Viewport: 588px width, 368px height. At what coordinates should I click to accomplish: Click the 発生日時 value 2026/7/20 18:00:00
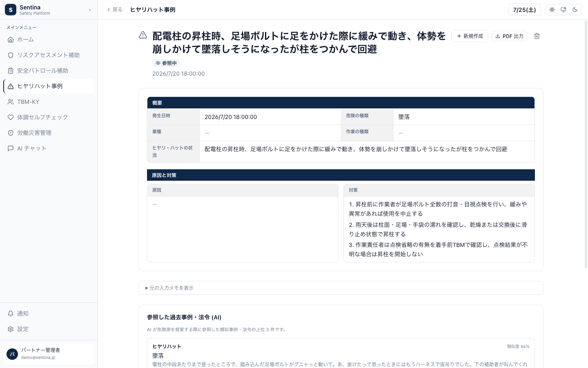click(x=231, y=117)
